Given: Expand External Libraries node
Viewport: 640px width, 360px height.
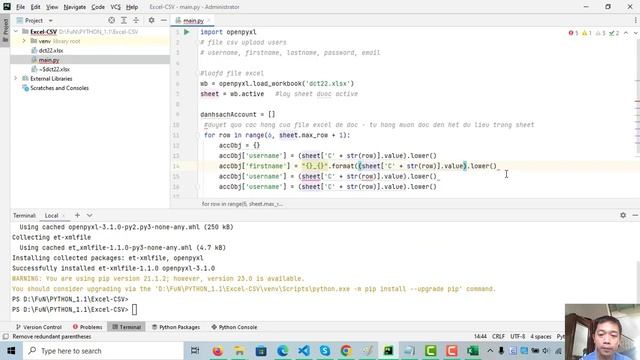Looking at the screenshot, I should [x=16, y=78].
